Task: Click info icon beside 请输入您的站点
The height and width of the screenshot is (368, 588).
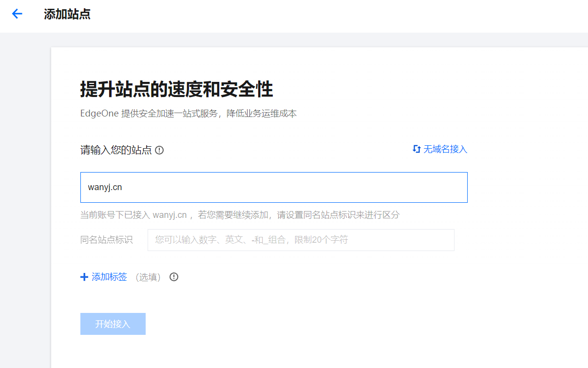Action: coord(159,150)
